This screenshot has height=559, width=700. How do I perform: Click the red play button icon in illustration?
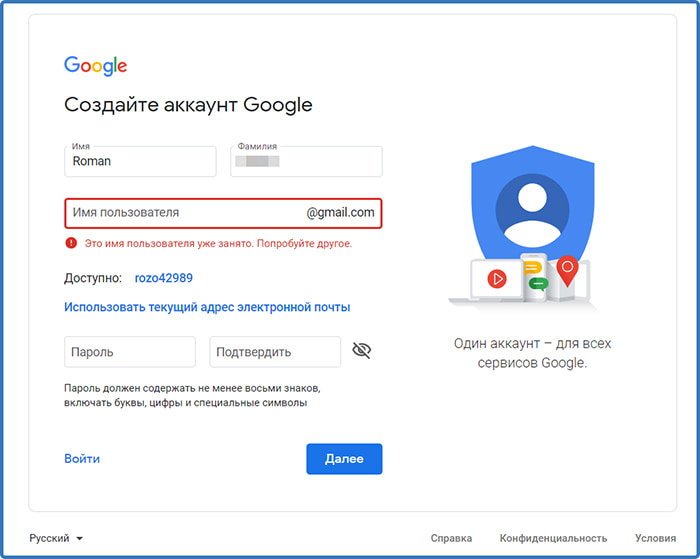coord(497,279)
